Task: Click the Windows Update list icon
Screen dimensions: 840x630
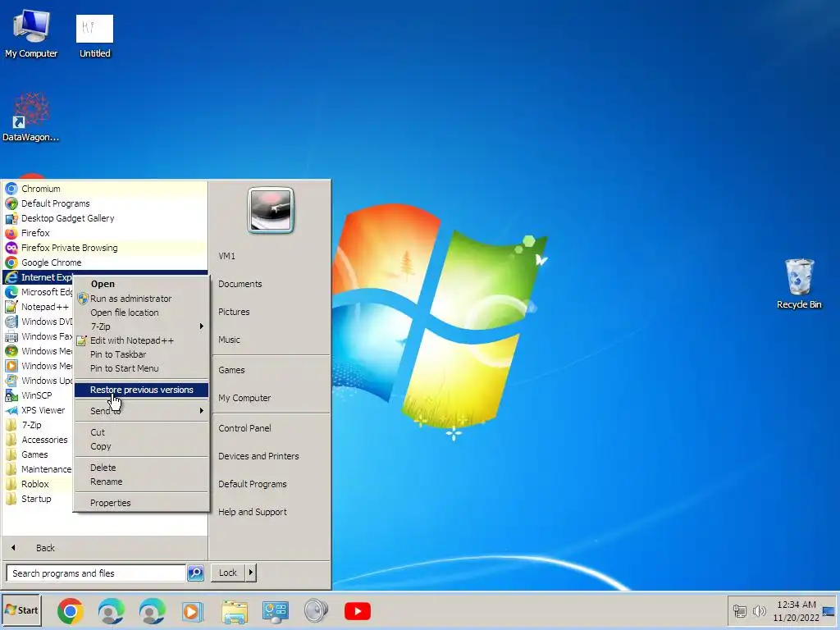Action: coord(11,381)
